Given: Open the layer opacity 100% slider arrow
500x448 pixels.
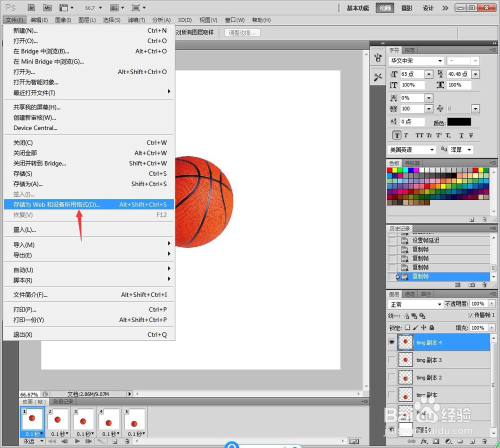Looking at the screenshot, I should (x=491, y=303).
